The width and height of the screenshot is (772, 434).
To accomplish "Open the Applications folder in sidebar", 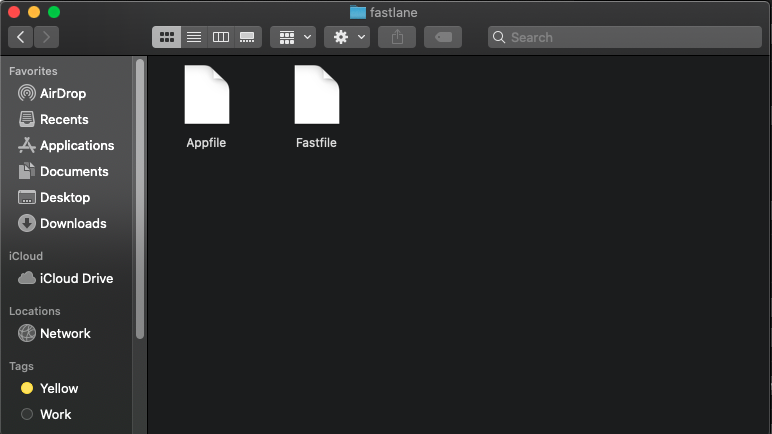I will pyautogui.click(x=66, y=145).
